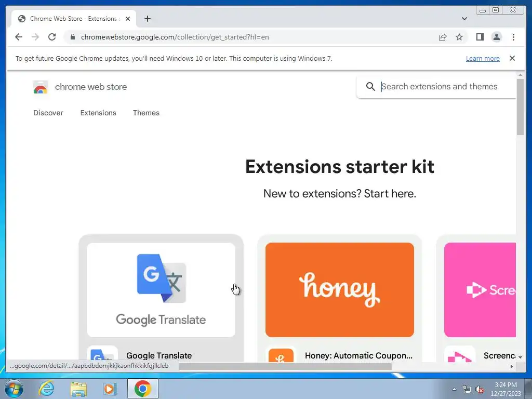
Task: Switch to the Discover tab
Action: pyautogui.click(x=48, y=113)
